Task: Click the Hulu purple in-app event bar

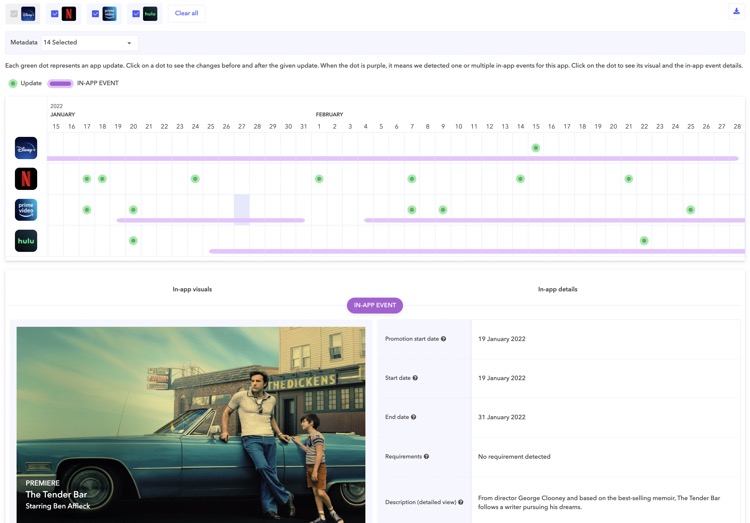Action: (477, 251)
